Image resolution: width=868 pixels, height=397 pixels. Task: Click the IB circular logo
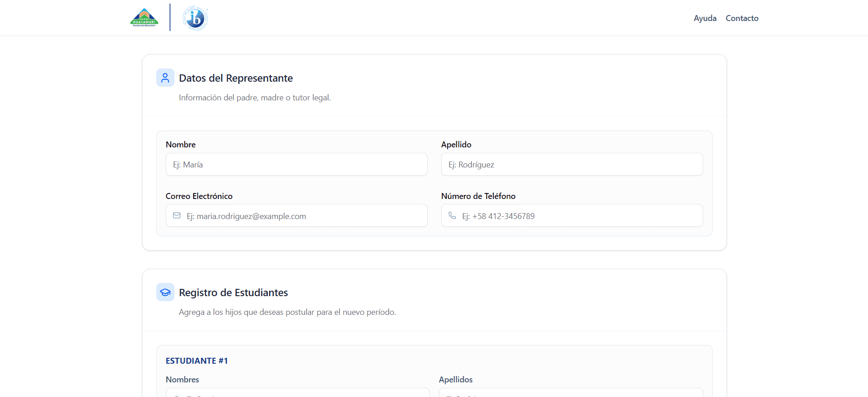click(196, 18)
